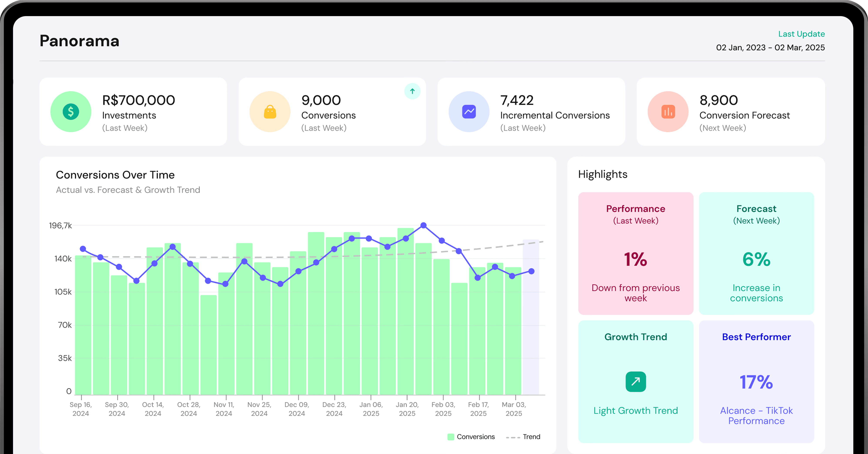Click the first line point above Sep 16 bar
The image size is (868, 454).
click(x=83, y=249)
